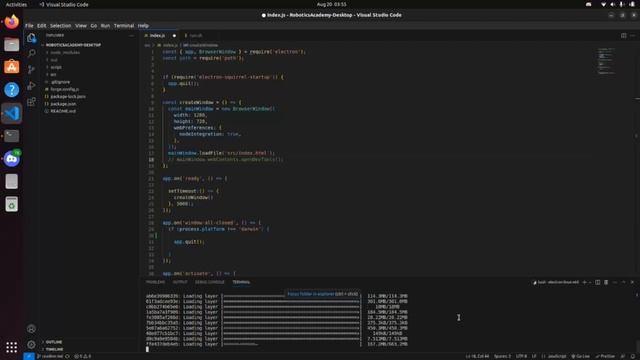640x360 pixels.
Task: Close the terminal panel
Action: (x=632, y=282)
